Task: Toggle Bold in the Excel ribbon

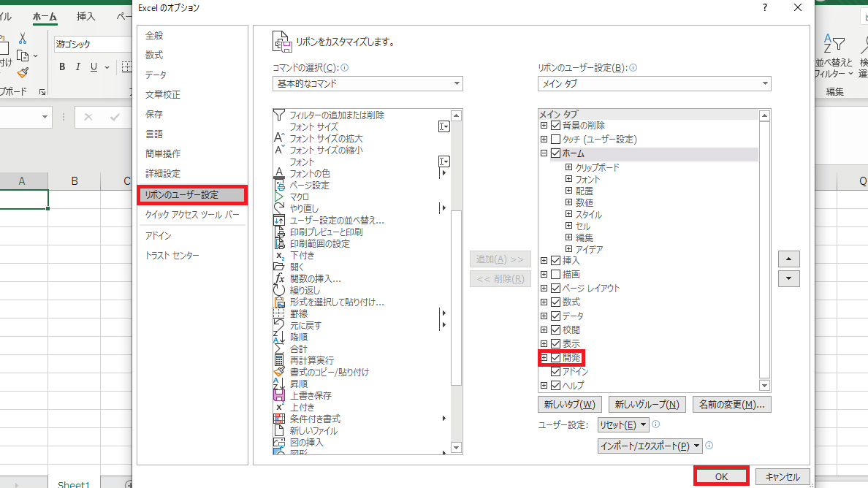Action: [62, 67]
